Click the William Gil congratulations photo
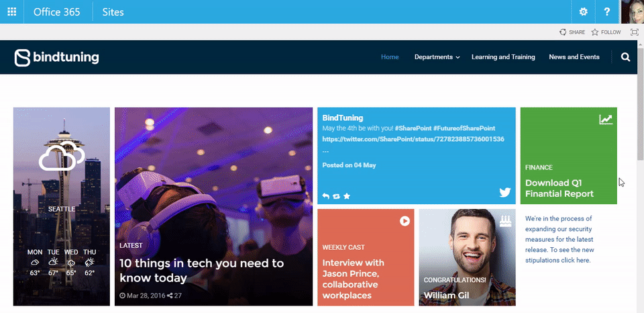The height and width of the screenshot is (313, 644). coord(467,257)
